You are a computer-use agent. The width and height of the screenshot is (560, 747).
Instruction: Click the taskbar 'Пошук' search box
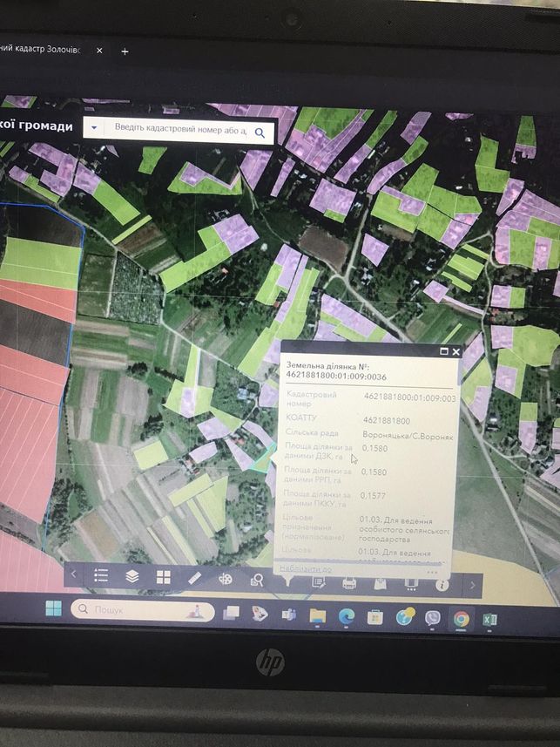pos(142,610)
